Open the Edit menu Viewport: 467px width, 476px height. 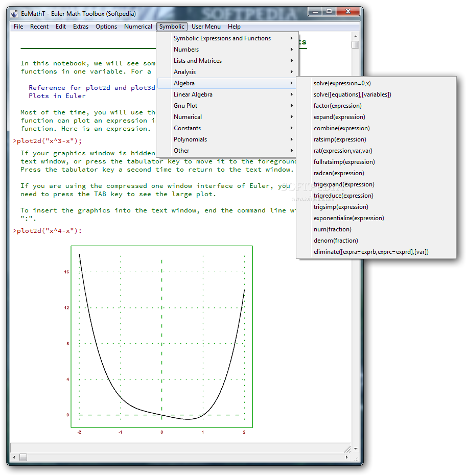[x=61, y=27]
